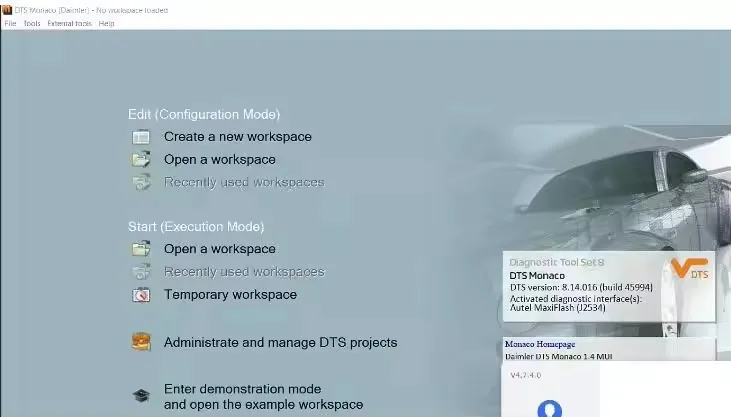The image size is (731, 417).
Task: Click the blue circular icon in bottom overlay
Action: (x=550, y=409)
